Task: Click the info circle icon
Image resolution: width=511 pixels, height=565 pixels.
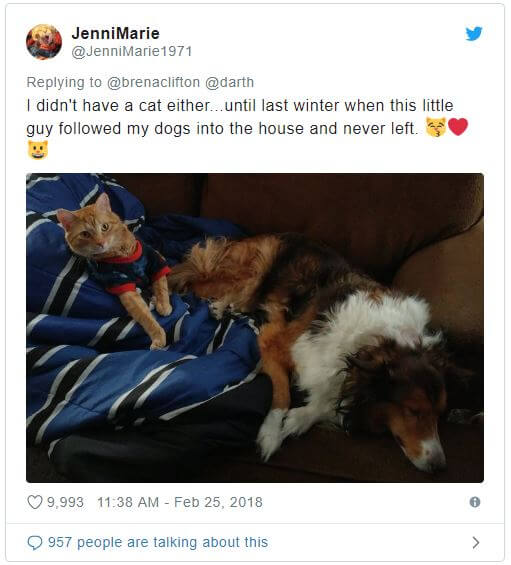Action: coord(475,502)
